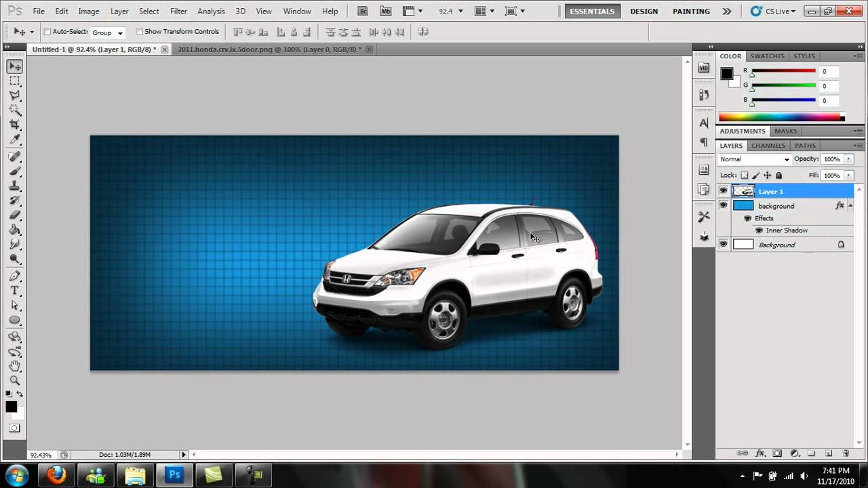Viewport: 868px width, 488px height.
Task: Select the Magic Wand tool
Action: tap(14, 110)
